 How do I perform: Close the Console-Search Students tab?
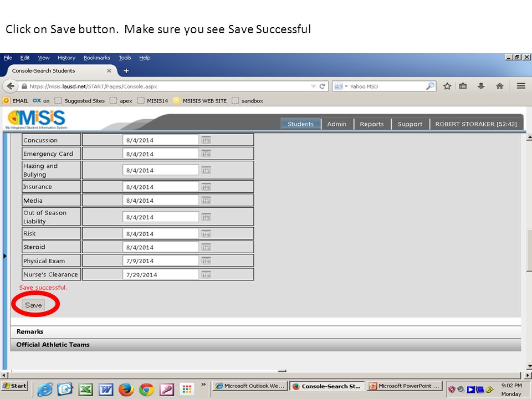coord(109,70)
